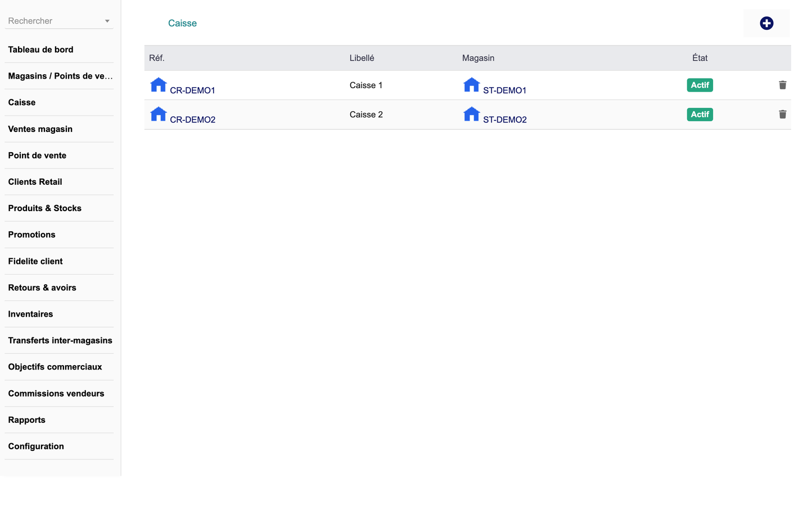This screenshot has width=812, height=515.
Task: Open the Rechercher dropdown arrow
Action: point(107,21)
